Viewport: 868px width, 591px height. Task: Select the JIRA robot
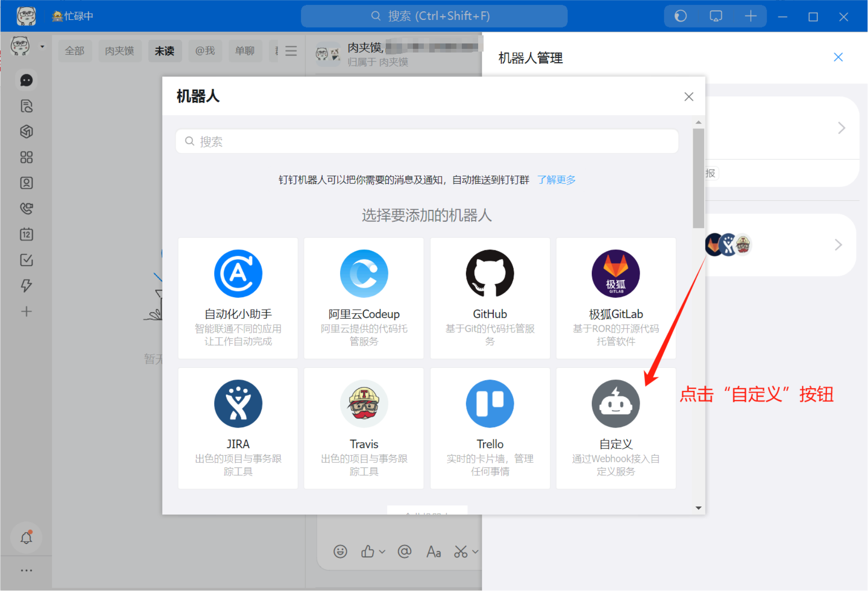click(238, 428)
